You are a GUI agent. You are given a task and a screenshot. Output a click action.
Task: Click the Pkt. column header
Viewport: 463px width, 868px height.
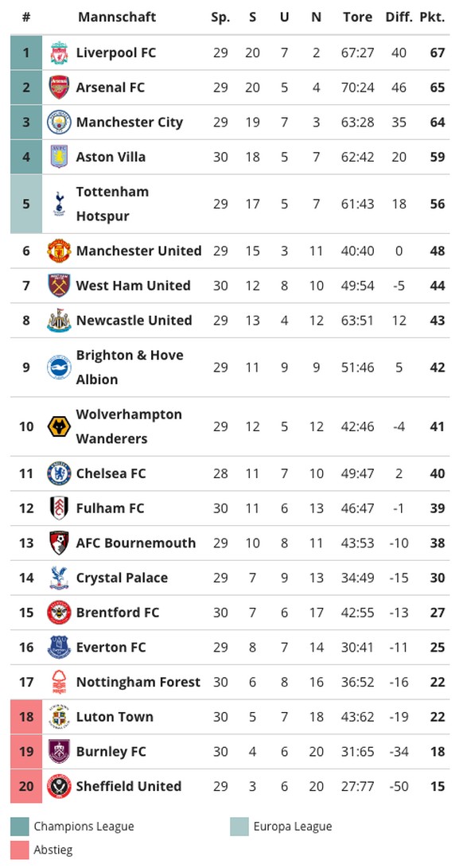point(432,18)
